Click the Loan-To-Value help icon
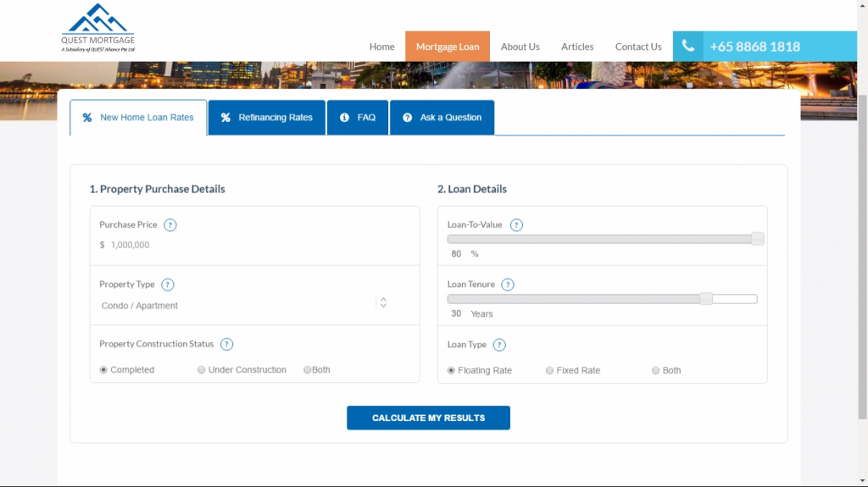Screen dimensions: 868x487 [516, 225]
